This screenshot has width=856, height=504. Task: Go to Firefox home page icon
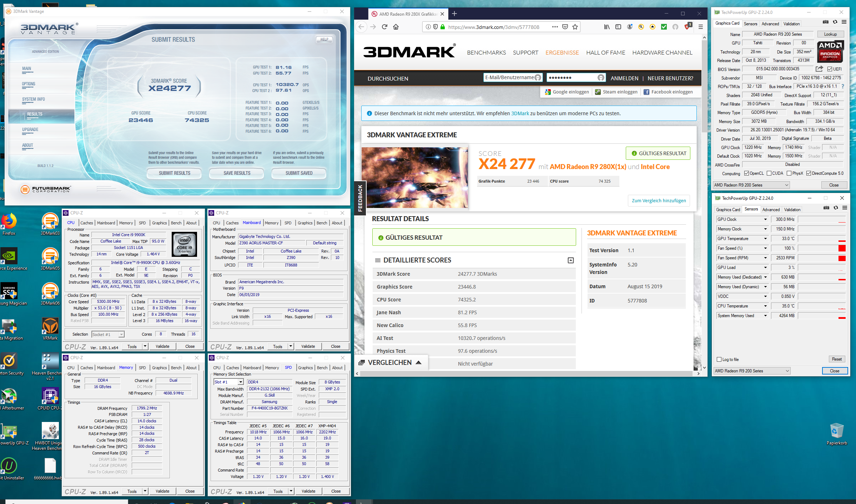click(x=396, y=27)
